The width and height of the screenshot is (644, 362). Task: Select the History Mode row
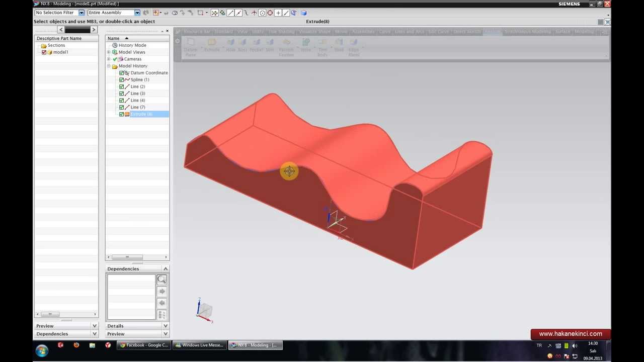click(132, 45)
